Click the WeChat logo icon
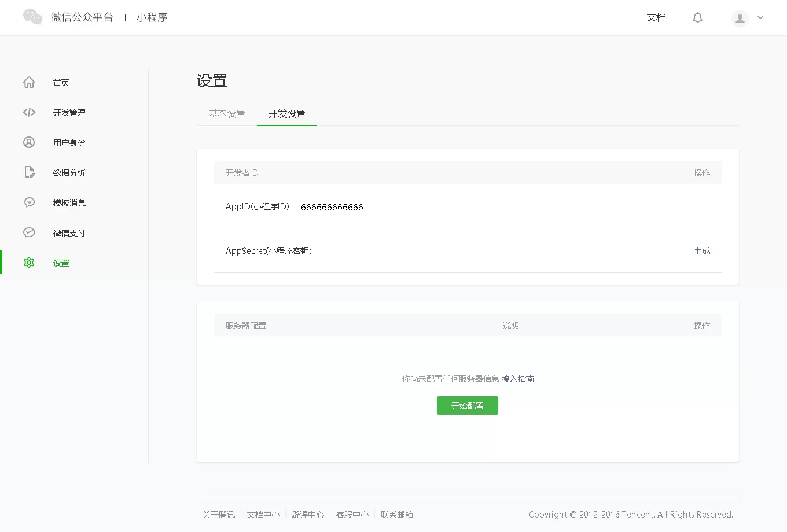The image size is (787, 532). click(x=32, y=17)
